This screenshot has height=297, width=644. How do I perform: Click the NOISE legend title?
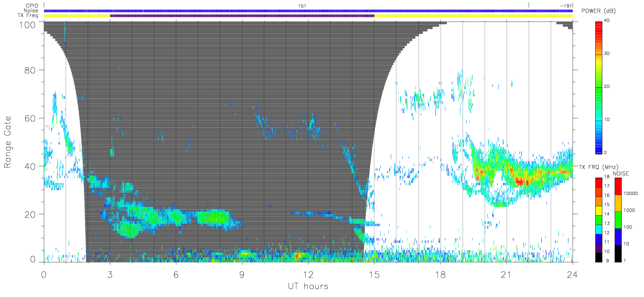[620, 173]
